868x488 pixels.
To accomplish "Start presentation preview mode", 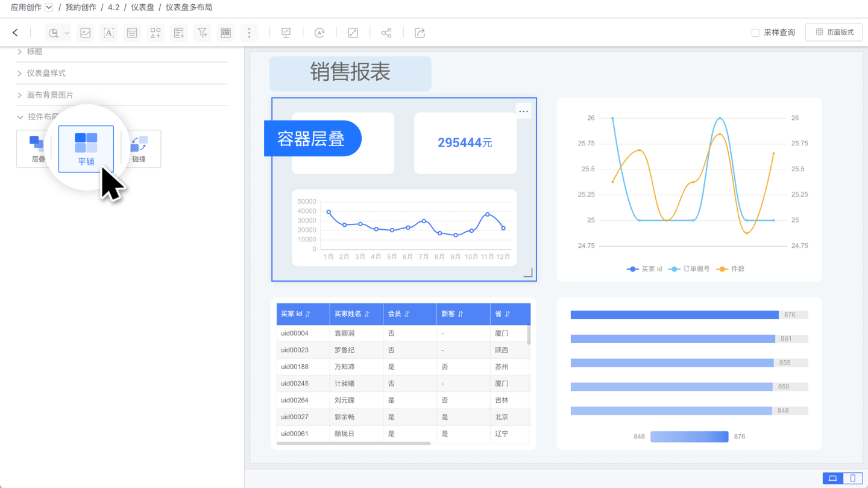I will (x=286, y=33).
